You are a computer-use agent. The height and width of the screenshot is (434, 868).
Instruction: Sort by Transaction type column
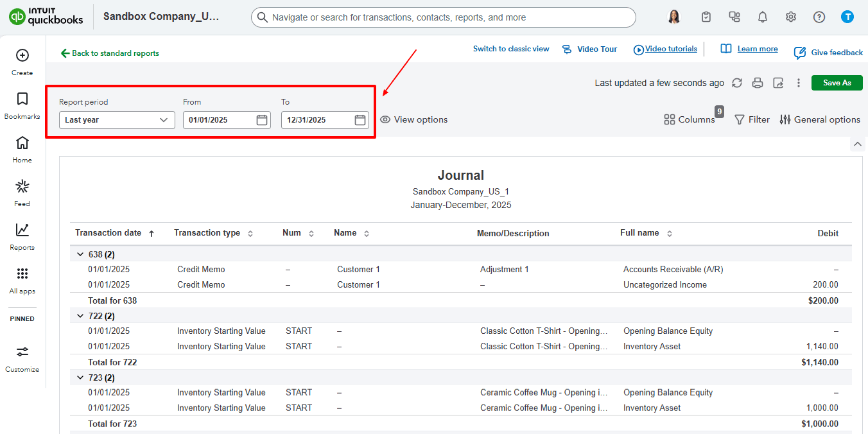point(250,234)
